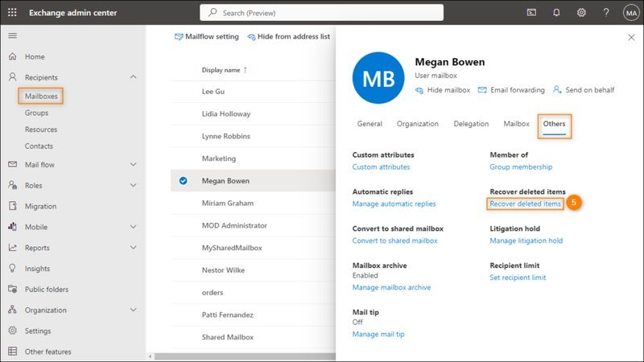Viewport: 644px width, 362px height.
Task: Click Send on behalf action
Action: pyautogui.click(x=584, y=90)
